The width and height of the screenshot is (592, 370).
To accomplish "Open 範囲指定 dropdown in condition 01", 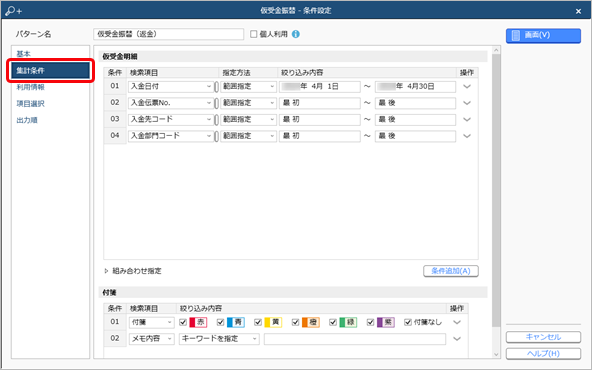I will coord(248,86).
